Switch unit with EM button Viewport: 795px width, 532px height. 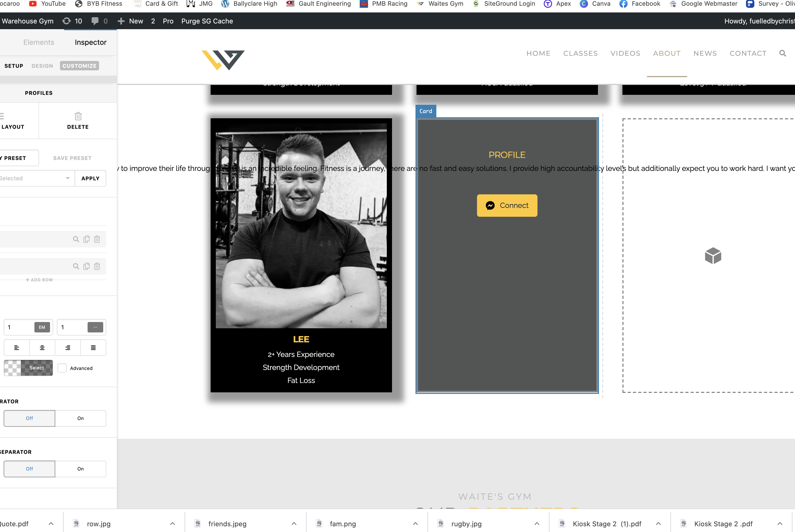[x=42, y=327]
